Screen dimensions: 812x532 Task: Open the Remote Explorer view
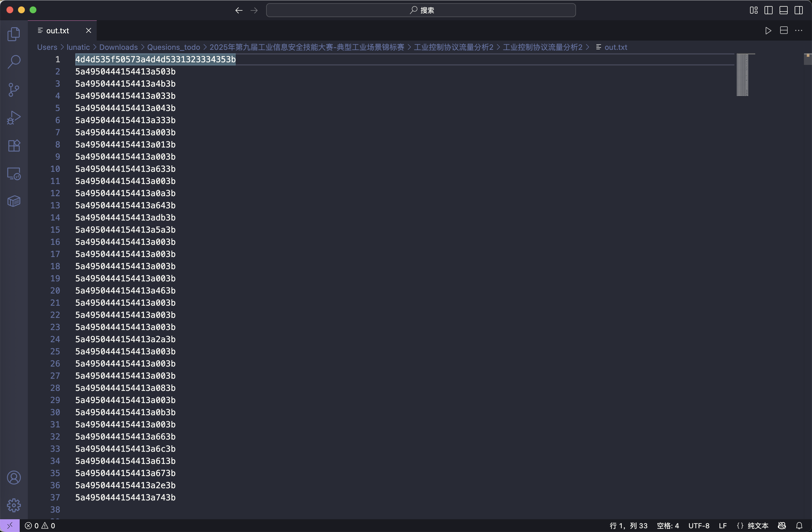click(14, 174)
